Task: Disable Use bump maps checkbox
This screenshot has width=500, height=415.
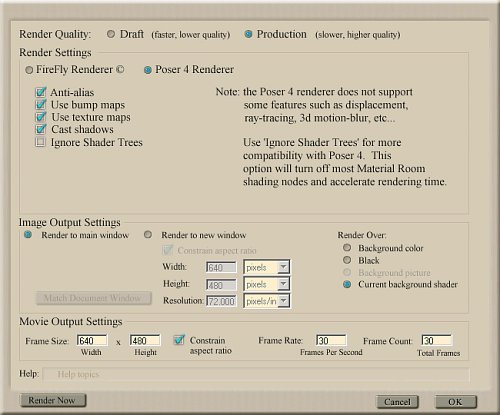Action: (40, 104)
